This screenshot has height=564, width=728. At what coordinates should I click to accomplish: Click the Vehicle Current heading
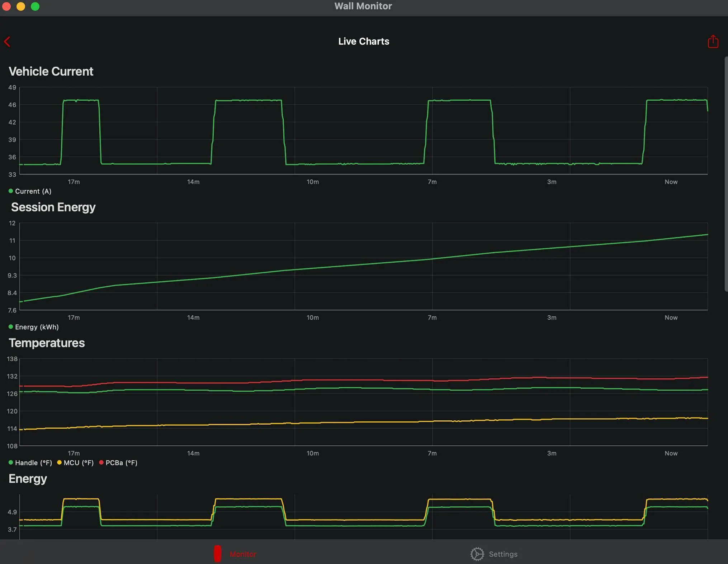click(x=51, y=71)
